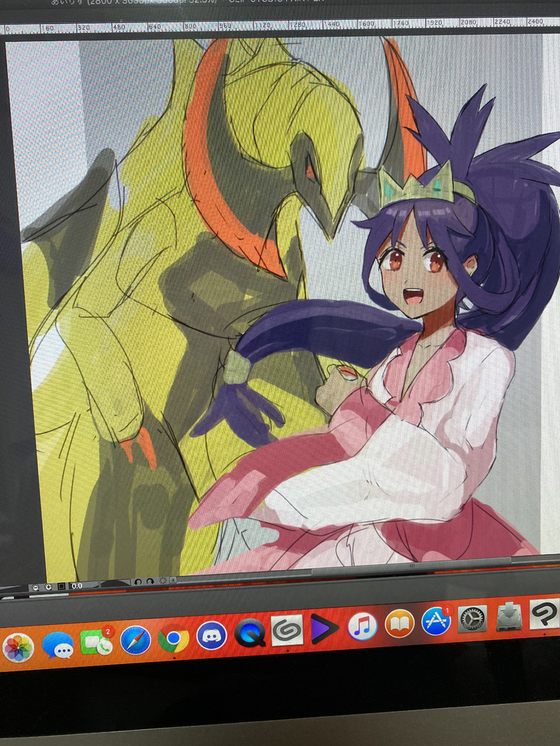The width and height of the screenshot is (560, 746).
Task: Click the rotation angle slider wedge
Action: [x=115, y=583]
